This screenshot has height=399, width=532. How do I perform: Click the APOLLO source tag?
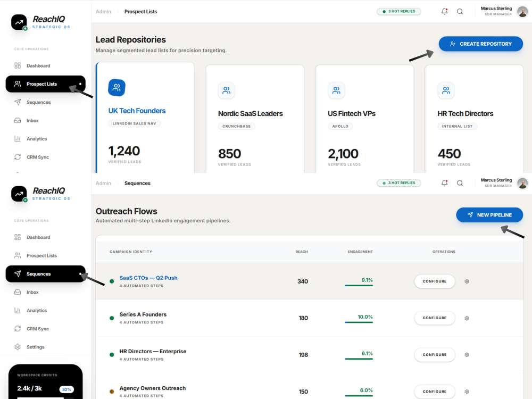point(340,126)
